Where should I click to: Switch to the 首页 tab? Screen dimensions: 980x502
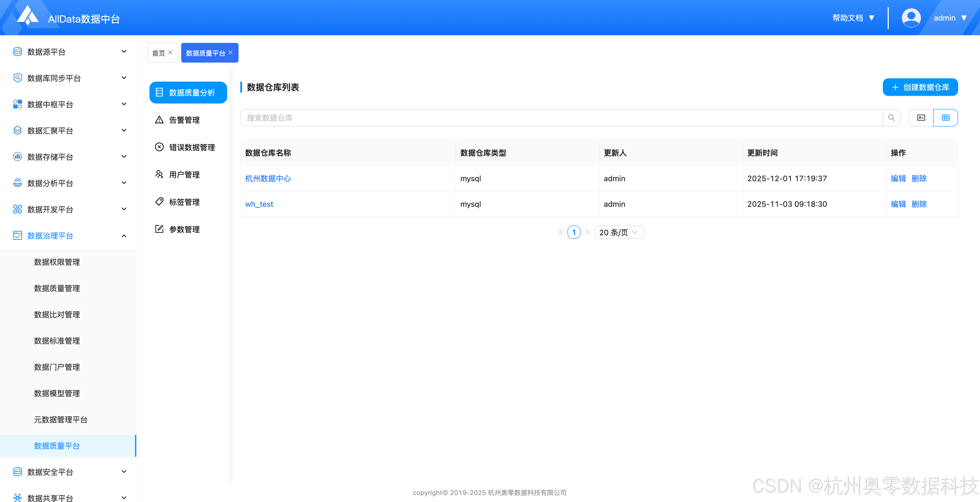(159, 53)
